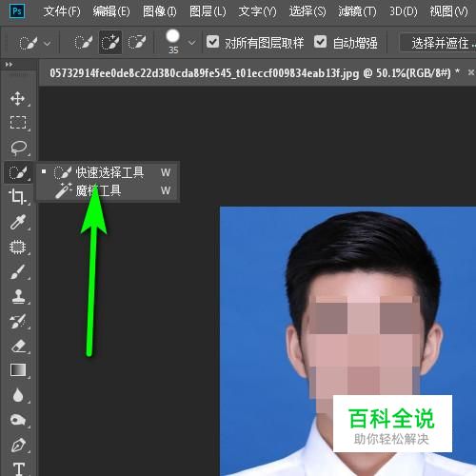Select the Eraser tool
This screenshot has width=476, height=476.
(x=18, y=346)
